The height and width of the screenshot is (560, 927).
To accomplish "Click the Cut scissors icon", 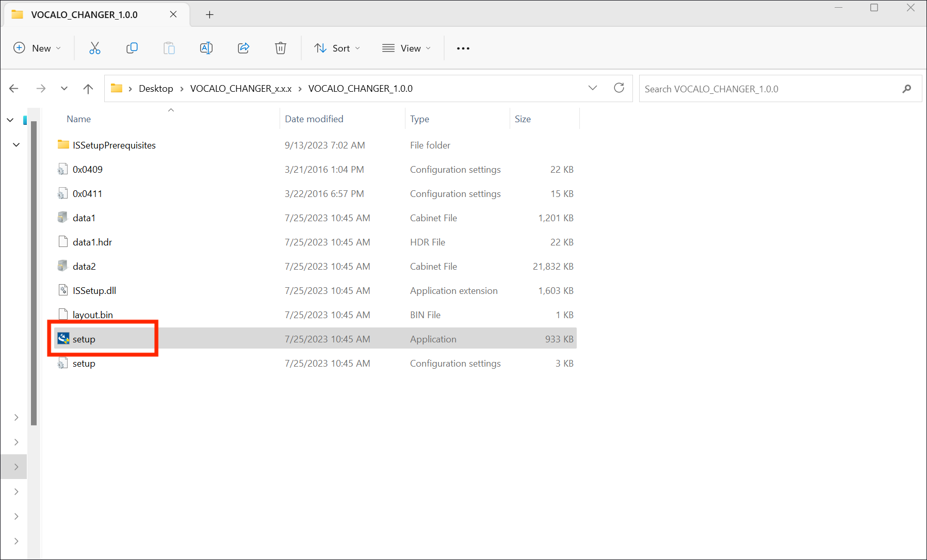I will (x=95, y=48).
